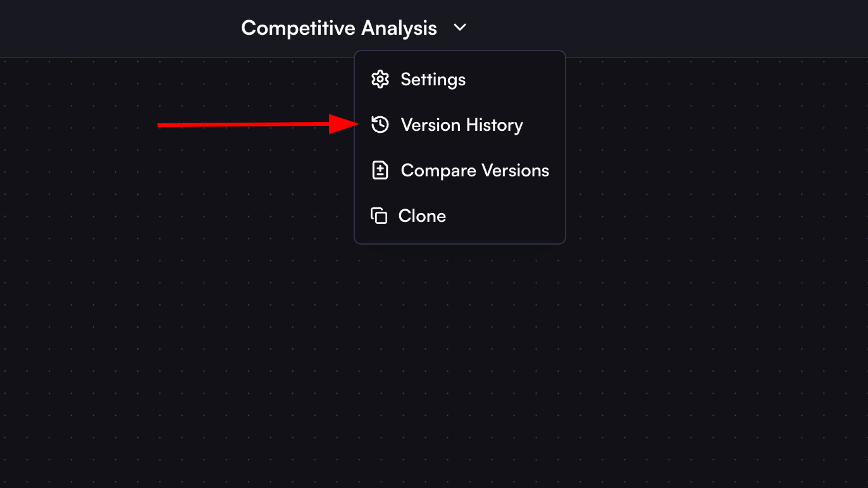Open the Settings entry the arrow points near
Viewport: 868px width, 488px height.
click(x=433, y=79)
